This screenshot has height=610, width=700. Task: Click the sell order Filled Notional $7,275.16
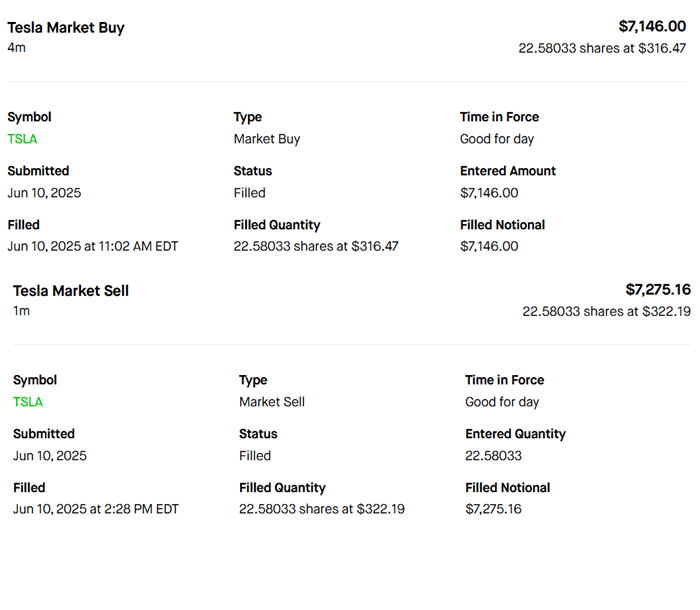click(493, 509)
